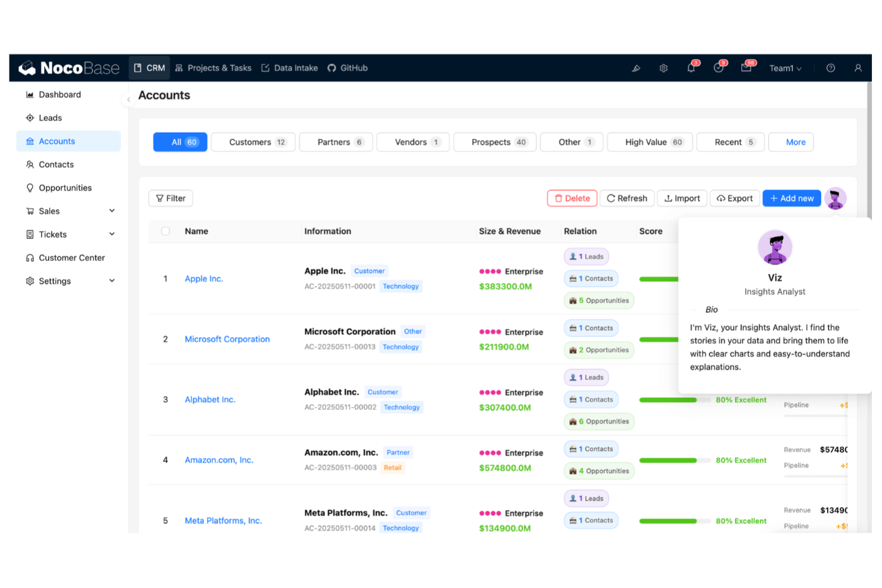Select the Customers filter pill
Viewport: 882px width, 588px height.
click(x=253, y=142)
